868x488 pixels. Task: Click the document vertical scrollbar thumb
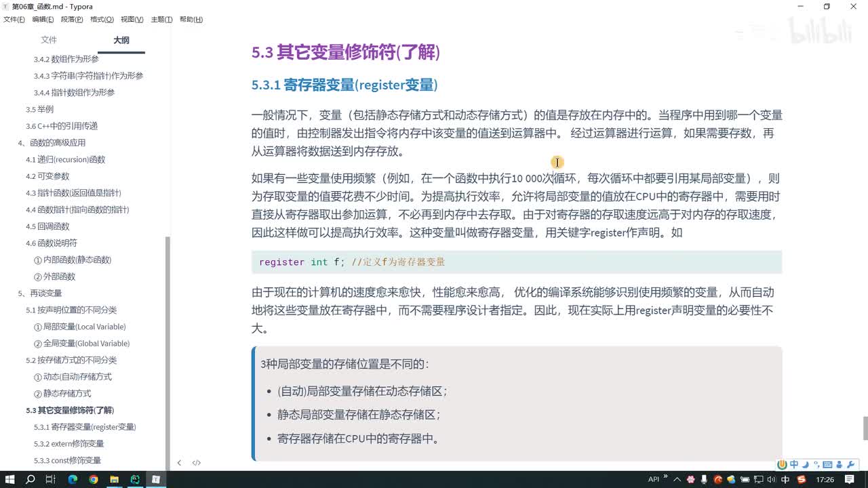(x=865, y=428)
